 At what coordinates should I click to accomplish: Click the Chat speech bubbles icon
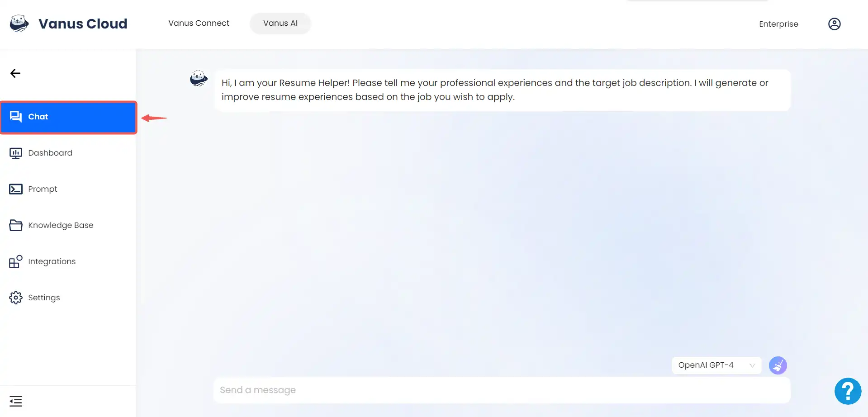click(16, 117)
